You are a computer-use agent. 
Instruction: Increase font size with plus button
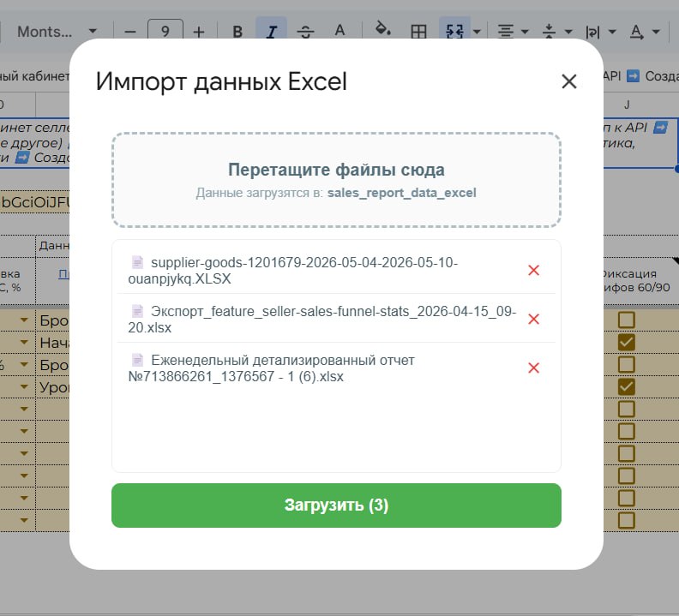click(199, 32)
